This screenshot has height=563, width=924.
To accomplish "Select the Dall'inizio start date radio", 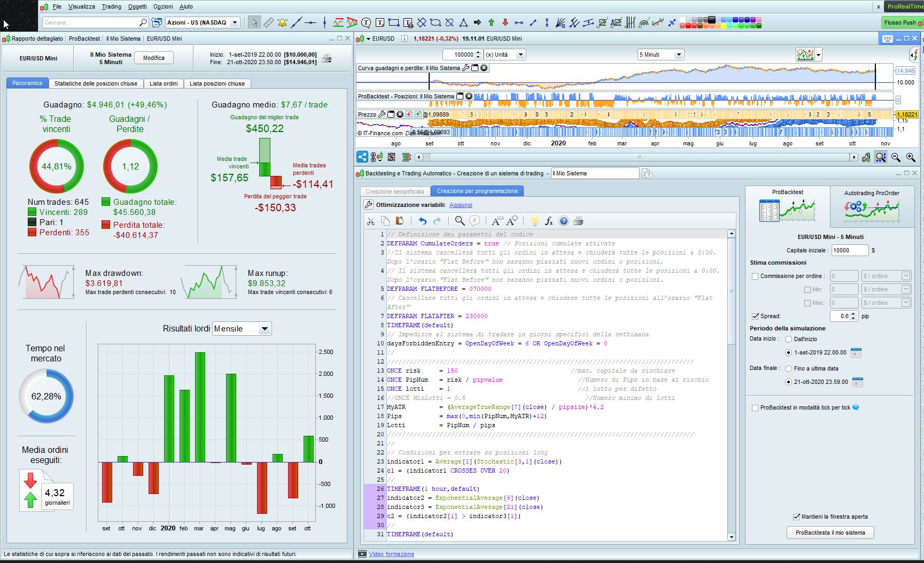I will pos(788,339).
